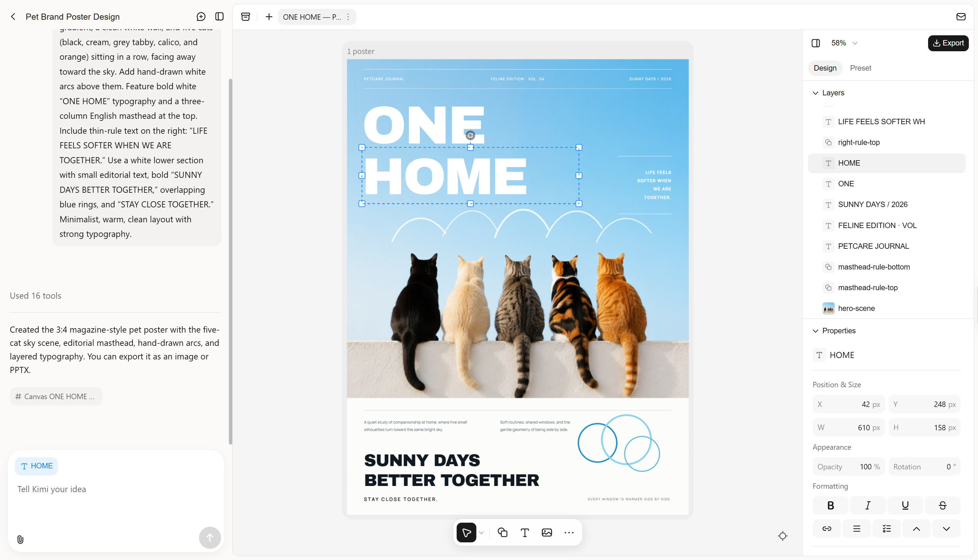Image resolution: width=978 pixels, height=560 pixels.
Task: Go back with the left arrow
Action: point(14,17)
